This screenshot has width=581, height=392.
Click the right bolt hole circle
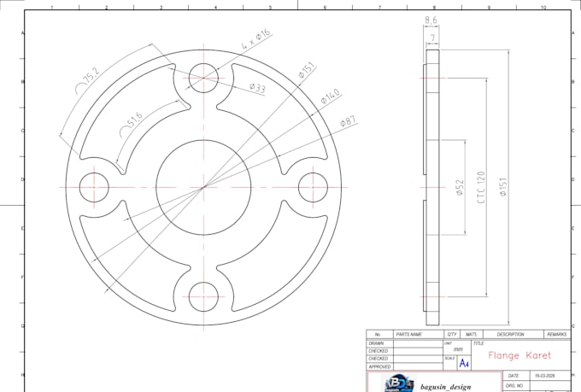(313, 188)
